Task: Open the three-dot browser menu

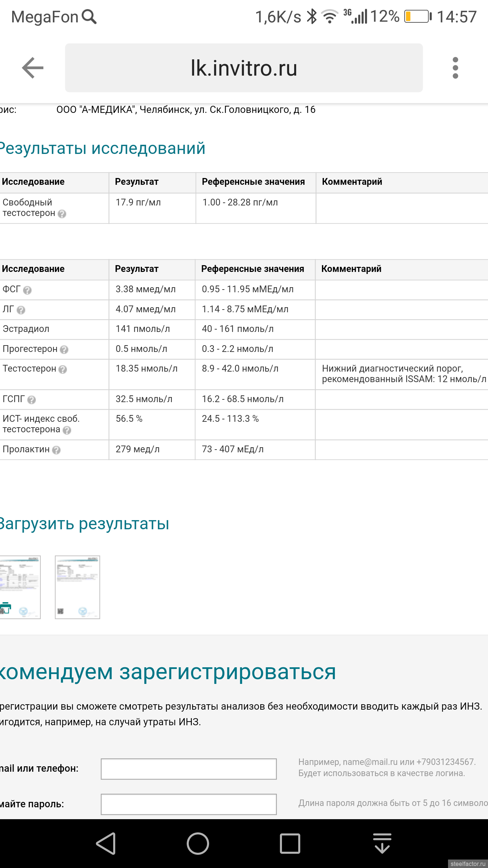Action: (x=455, y=68)
